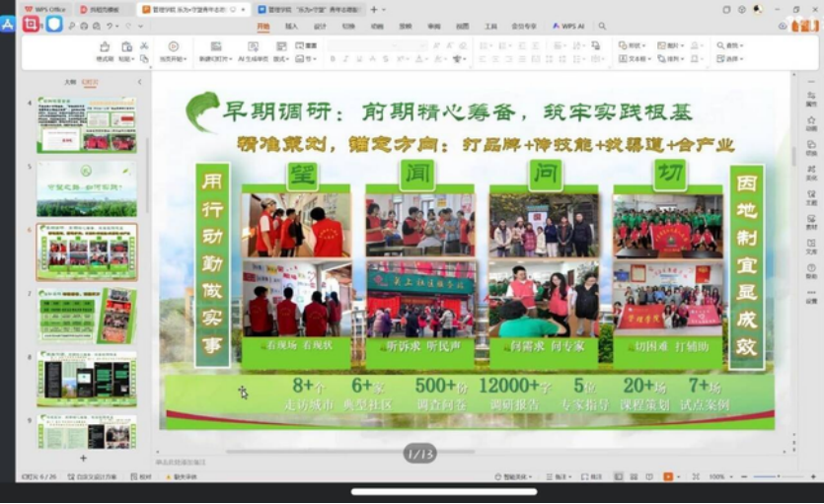Screen dimensions: 824x504
Task: Click the Cut scissors icon
Action: pyautogui.click(x=144, y=45)
